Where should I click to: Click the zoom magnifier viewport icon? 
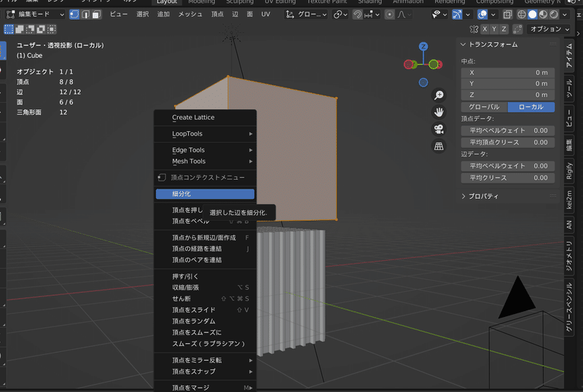coord(439,95)
